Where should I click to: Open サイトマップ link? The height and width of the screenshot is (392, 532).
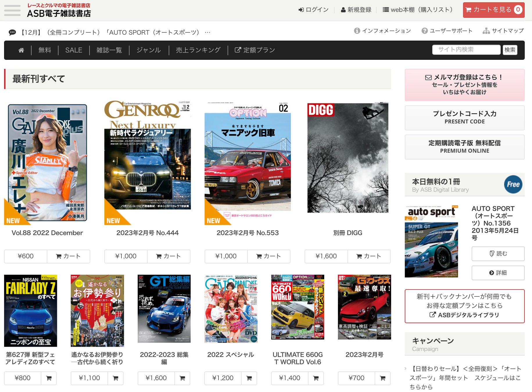point(503,31)
